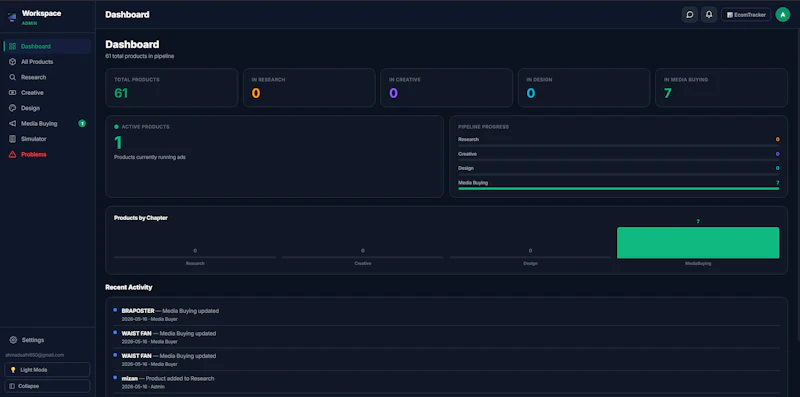The image size is (800, 397).
Task: Open the Simulator page
Action: pyautogui.click(x=47, y=139)
